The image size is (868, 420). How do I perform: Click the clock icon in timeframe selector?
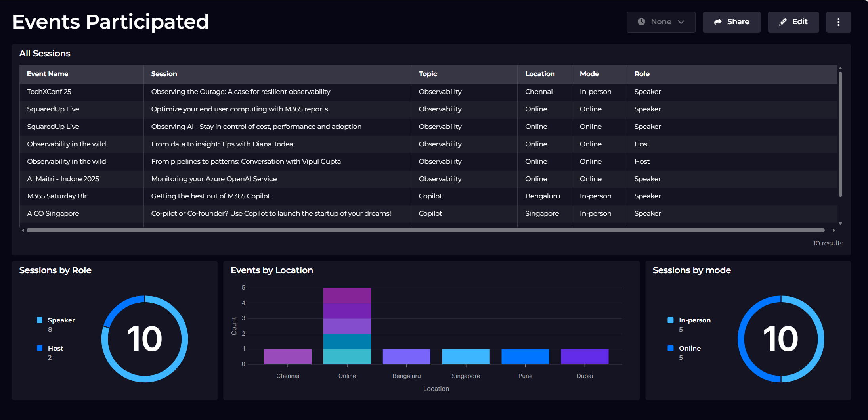(x=641, y=22)
